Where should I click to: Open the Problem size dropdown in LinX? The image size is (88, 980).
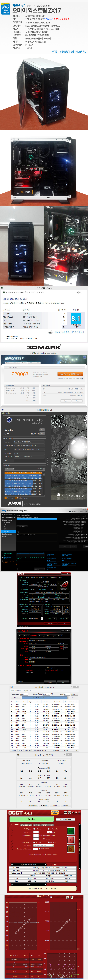click(x=24, y=694)
